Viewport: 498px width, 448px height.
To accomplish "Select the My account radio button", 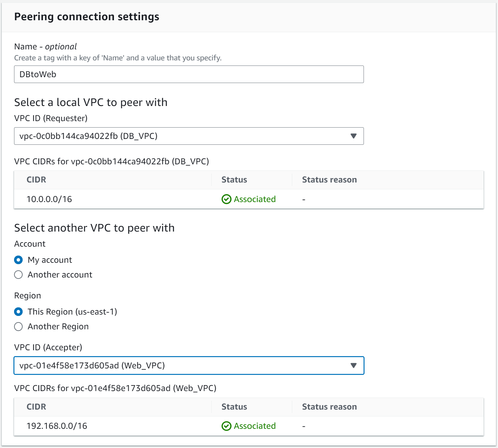I will [x=19, y=260].
